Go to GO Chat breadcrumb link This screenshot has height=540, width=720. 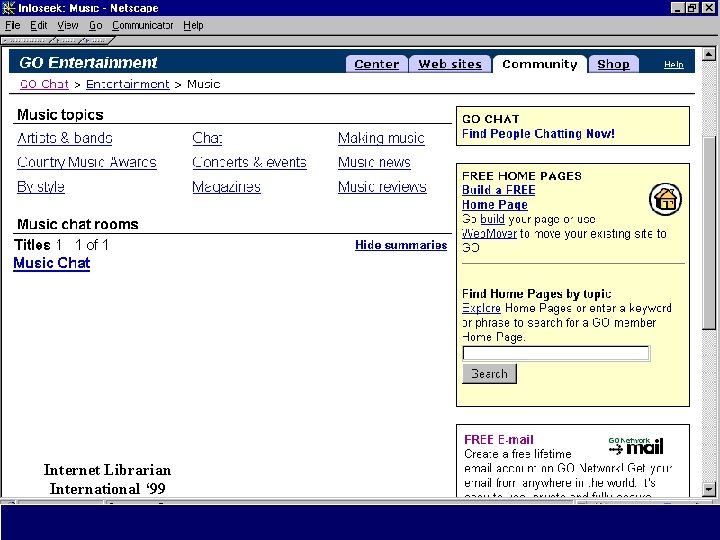(44, 84)
